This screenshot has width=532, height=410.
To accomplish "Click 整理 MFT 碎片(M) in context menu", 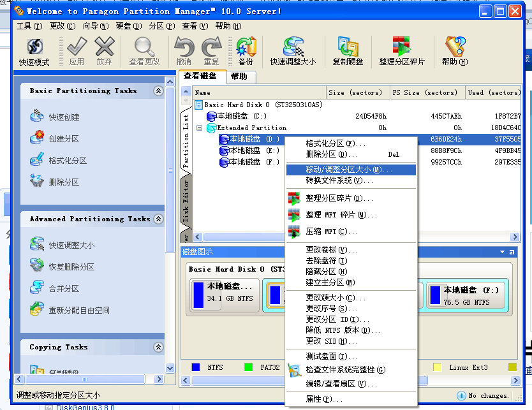I will pos(351,215).
